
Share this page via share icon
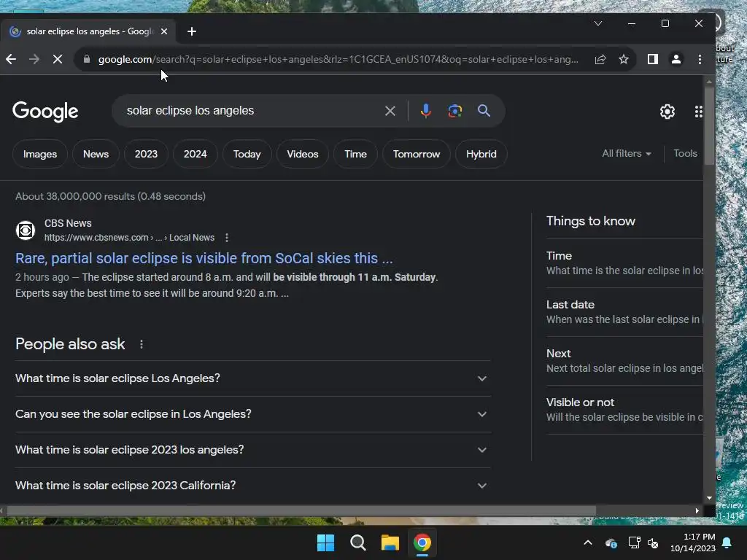600,59
